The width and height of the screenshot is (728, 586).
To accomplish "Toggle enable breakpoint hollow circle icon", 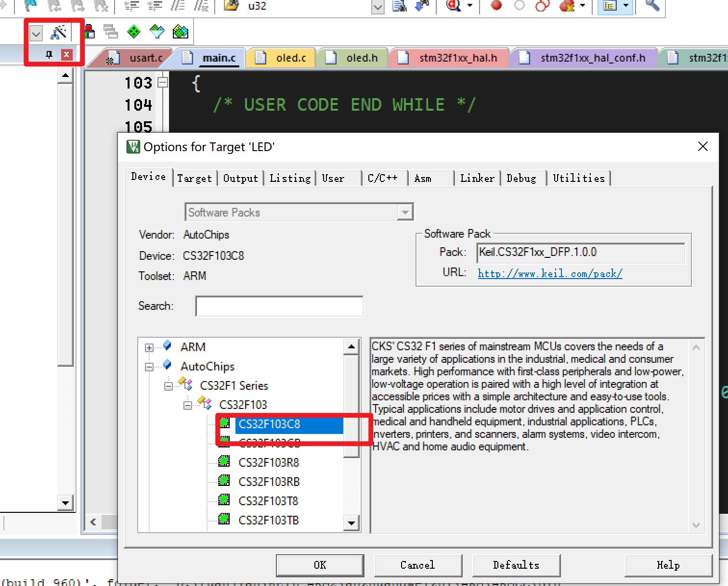I will pos(520,5).
